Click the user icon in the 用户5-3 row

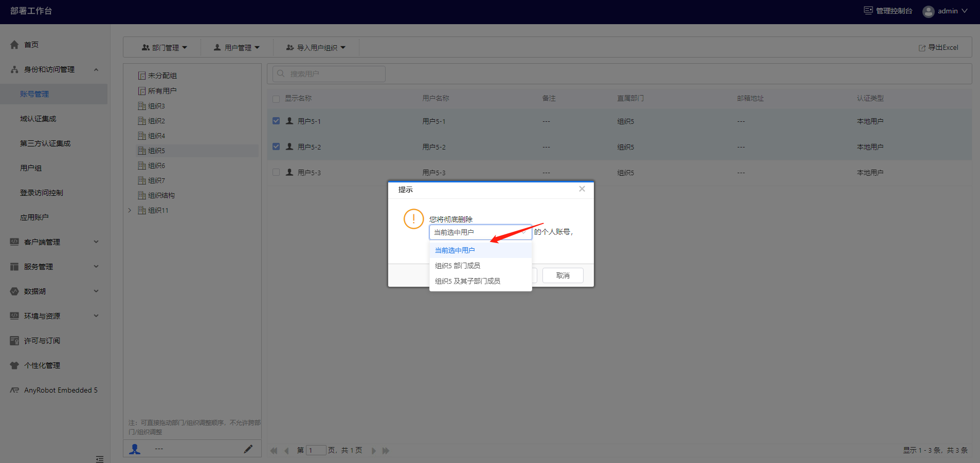[x=289, y=172]
